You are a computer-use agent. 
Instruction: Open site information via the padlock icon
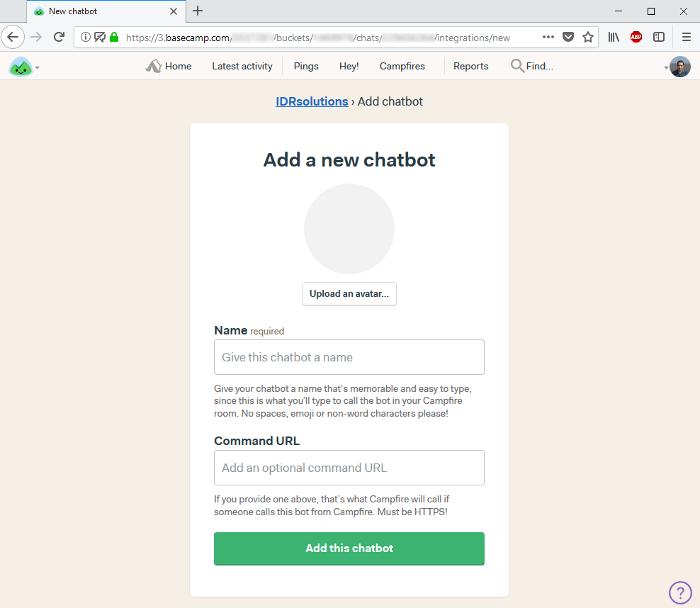pyautogui.click(x=113, y=37)
